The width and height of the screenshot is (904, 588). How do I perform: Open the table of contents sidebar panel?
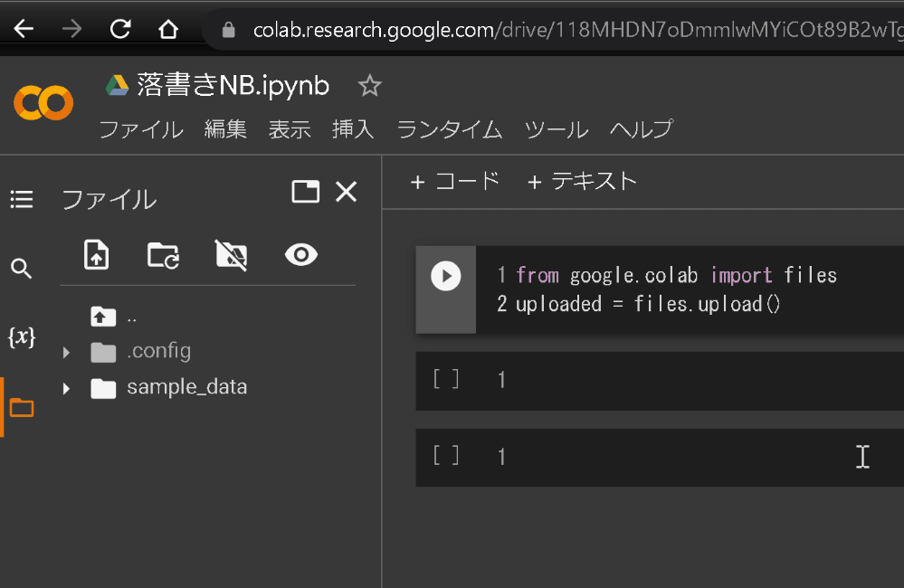[22, 199]
